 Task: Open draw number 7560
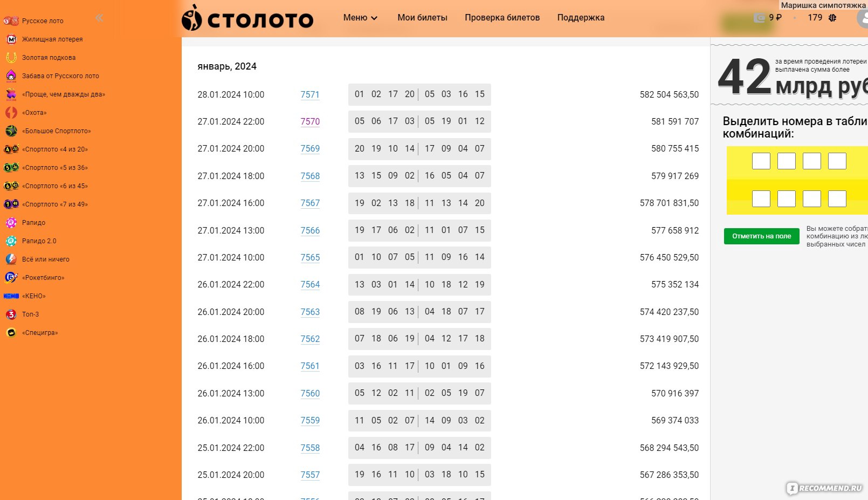pos(310,394)
